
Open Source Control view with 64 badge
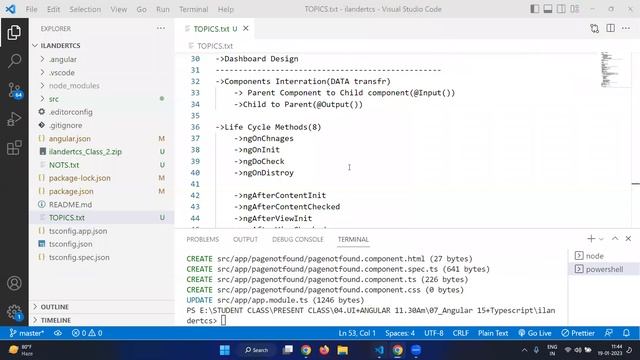click(15, 90)
